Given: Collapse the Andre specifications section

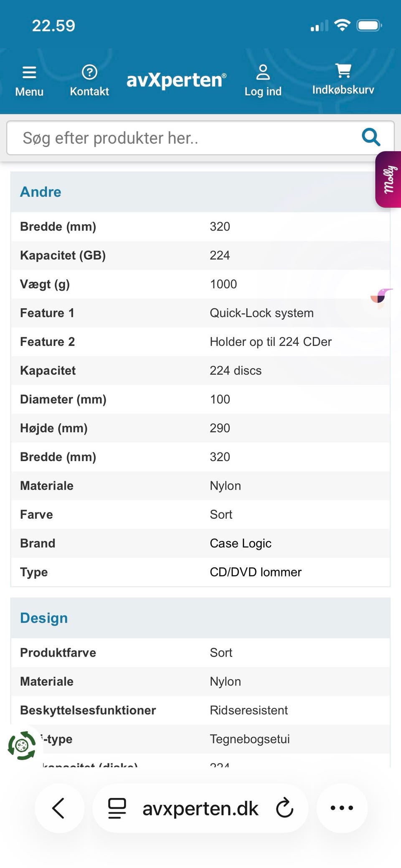Looking at the screenshot, I should coord(41,192).
